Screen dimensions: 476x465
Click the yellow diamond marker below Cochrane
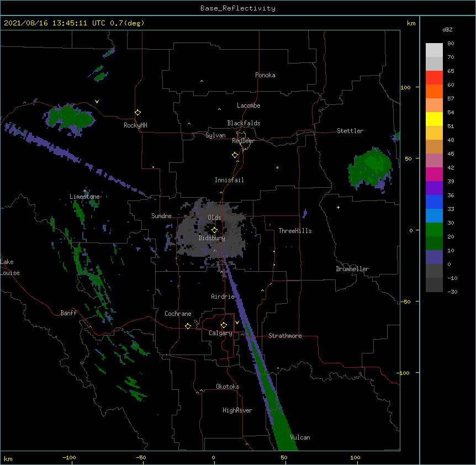coord(188,326)
